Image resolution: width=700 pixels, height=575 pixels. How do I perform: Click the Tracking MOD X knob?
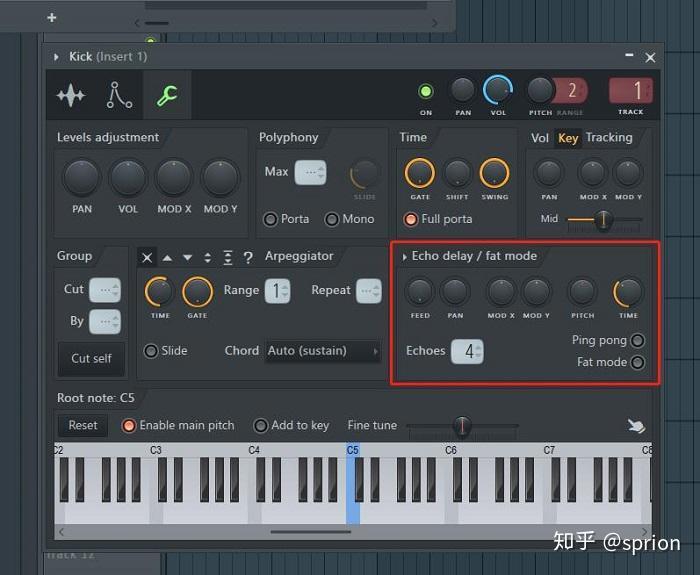click(x=592, y=173)
